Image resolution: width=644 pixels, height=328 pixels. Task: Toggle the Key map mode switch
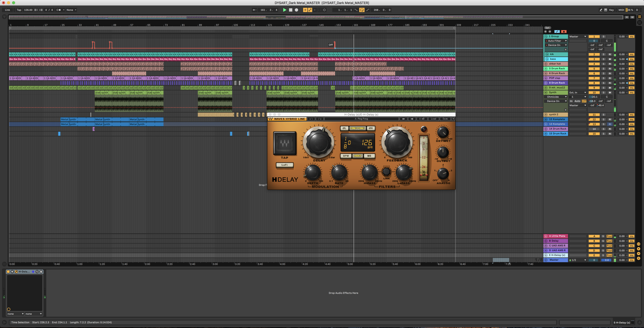tap(611, 10)
